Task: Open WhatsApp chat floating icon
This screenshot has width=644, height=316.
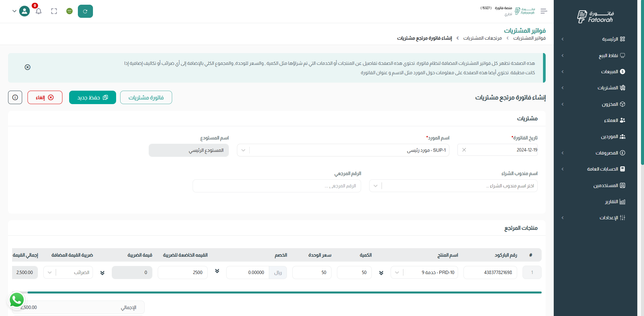Action: [x=16, y=300]
